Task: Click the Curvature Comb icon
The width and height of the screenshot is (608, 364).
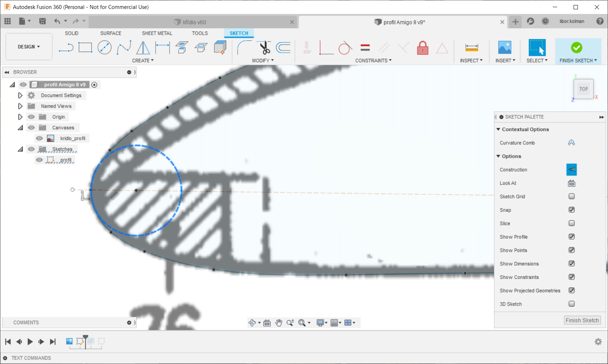Action: [x=571, y=143]
